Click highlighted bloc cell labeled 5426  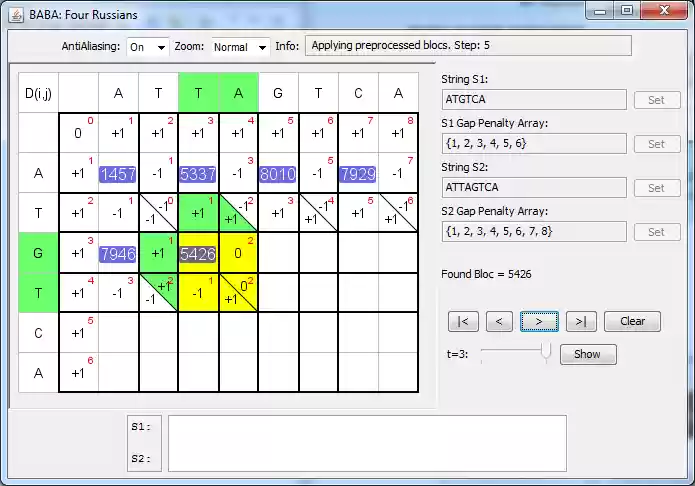pyautogui.click(x=198, y=254)
